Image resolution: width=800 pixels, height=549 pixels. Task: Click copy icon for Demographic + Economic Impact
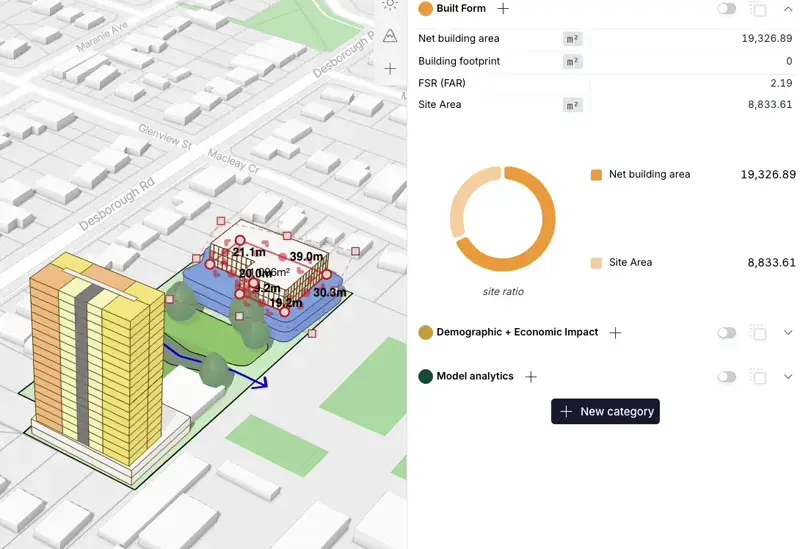(x=759, y=333)
